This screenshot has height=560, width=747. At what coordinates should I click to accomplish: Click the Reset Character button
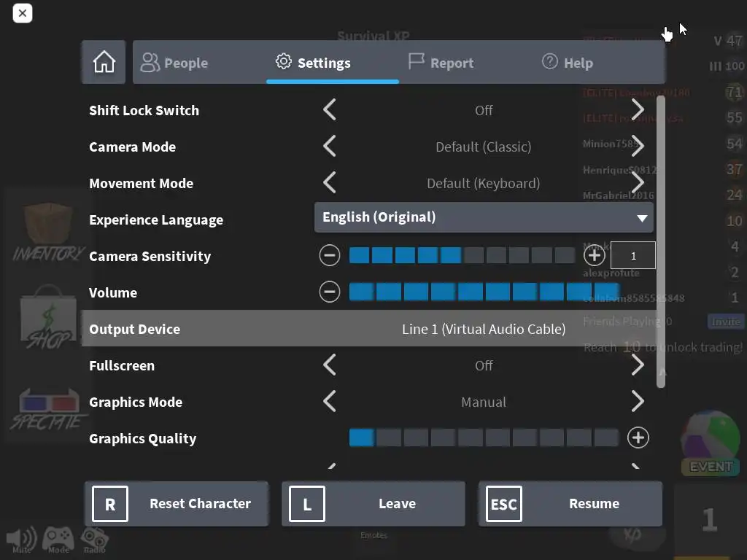pyautogui.click(x=177, y=504)
